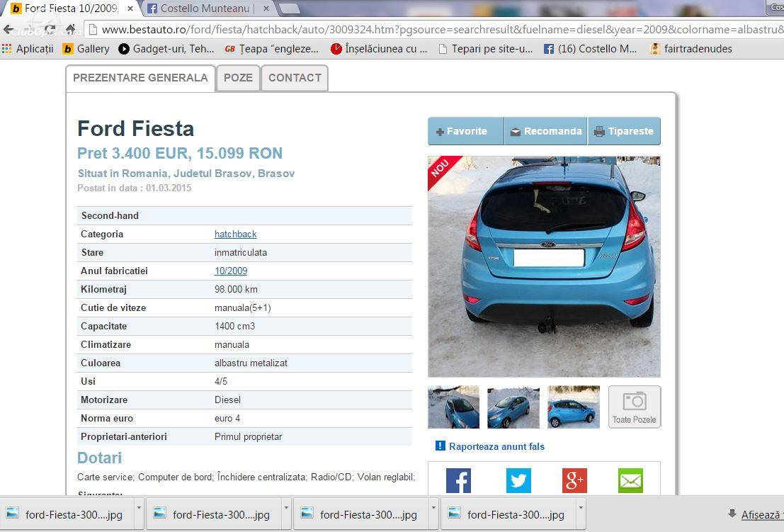Viewport: 784px width, 532px height.
Task: Click the Dotari section heading
Action: pyautogui.click(x=99, y=458)
